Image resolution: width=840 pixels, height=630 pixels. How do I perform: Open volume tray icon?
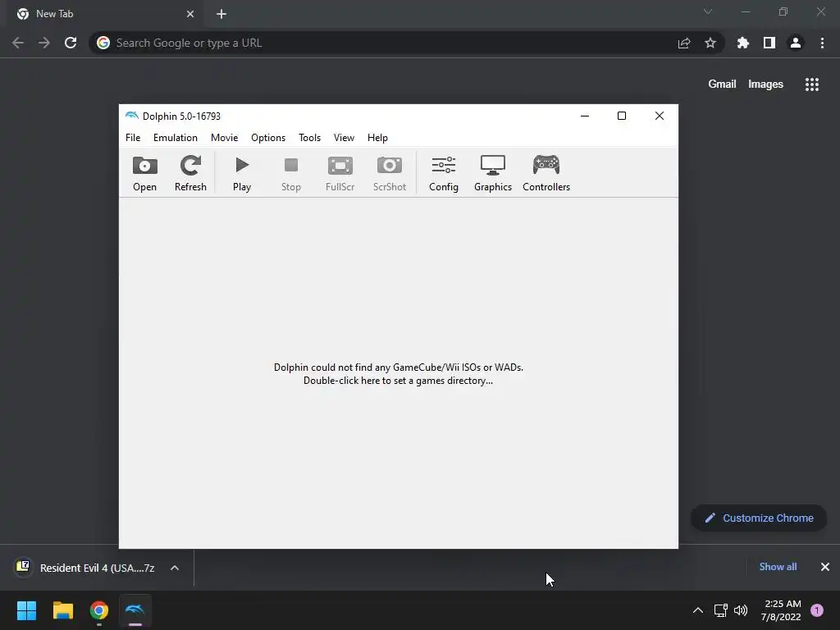tap(741, 610)
